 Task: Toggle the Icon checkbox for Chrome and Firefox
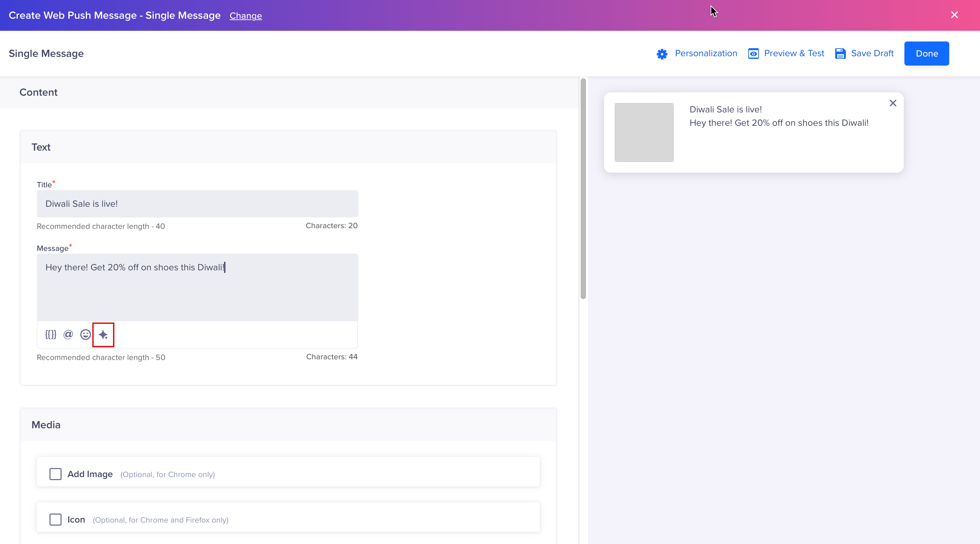(56, 520)
